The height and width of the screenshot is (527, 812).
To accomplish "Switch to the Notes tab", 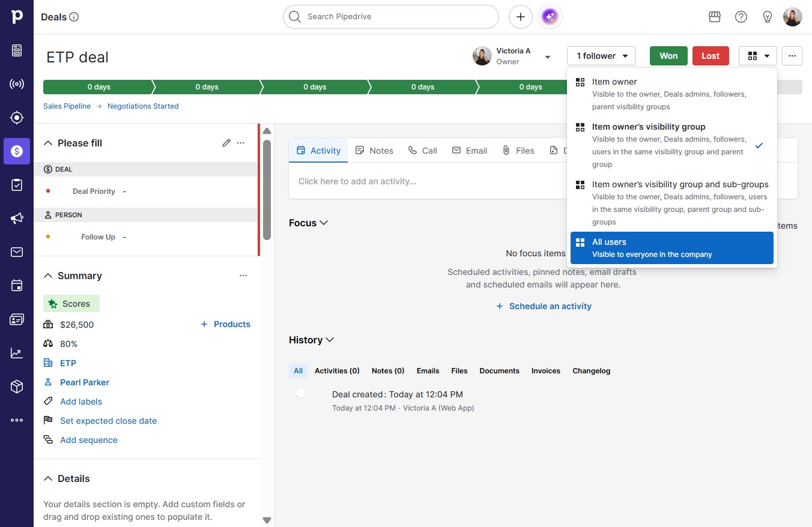I will (x=374, y=151).
